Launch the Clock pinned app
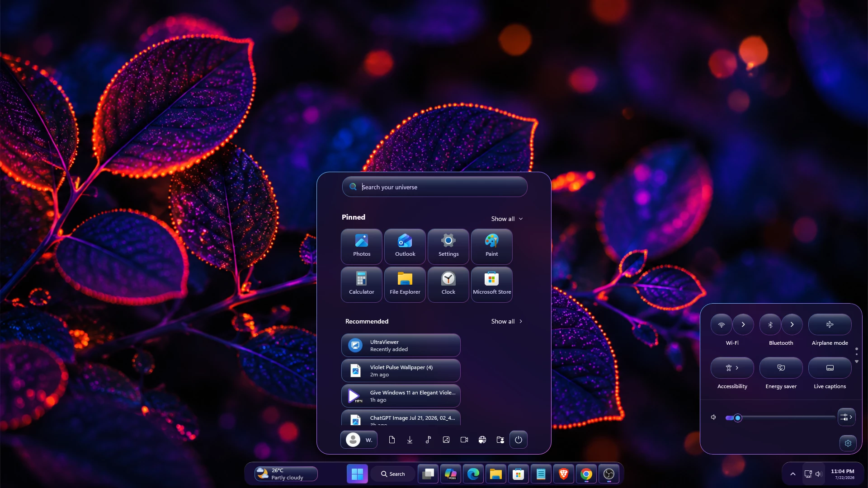The image size is (868, 488). [448, 284]
